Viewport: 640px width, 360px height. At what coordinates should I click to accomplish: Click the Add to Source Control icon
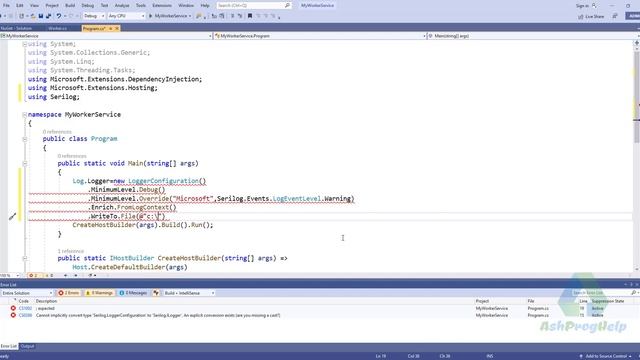581,356
